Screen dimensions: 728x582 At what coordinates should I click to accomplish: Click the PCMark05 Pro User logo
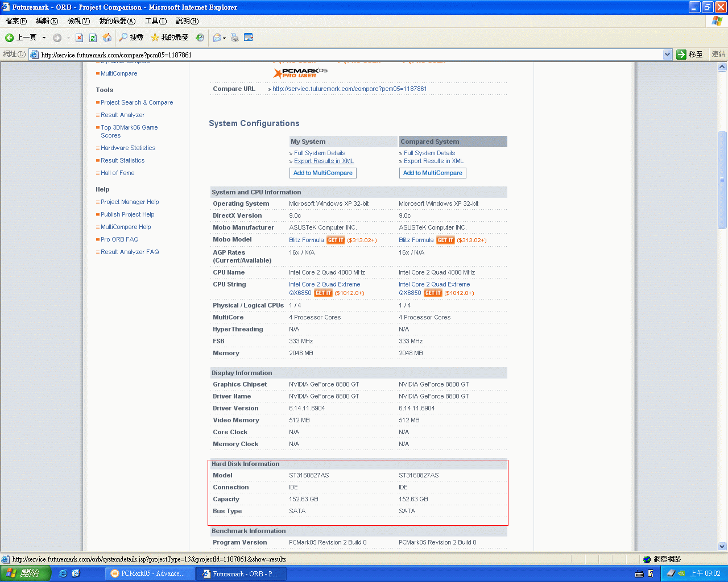pos(300,73)
